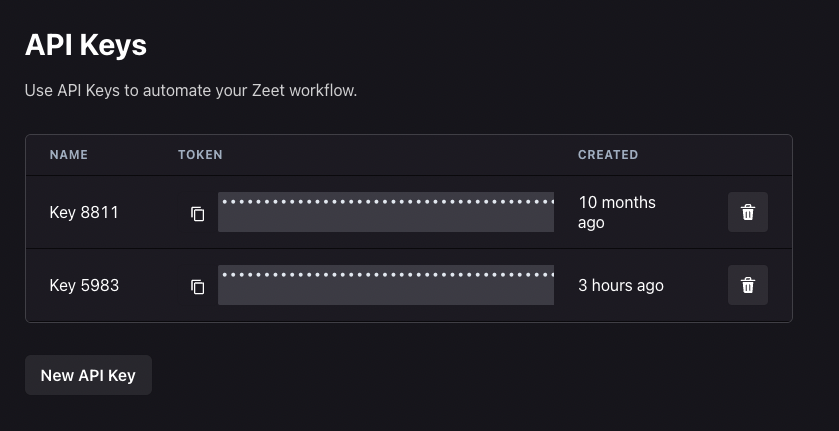Click the word 'ago' under 10 months
The image size is (839, 431).
point(591,223)
